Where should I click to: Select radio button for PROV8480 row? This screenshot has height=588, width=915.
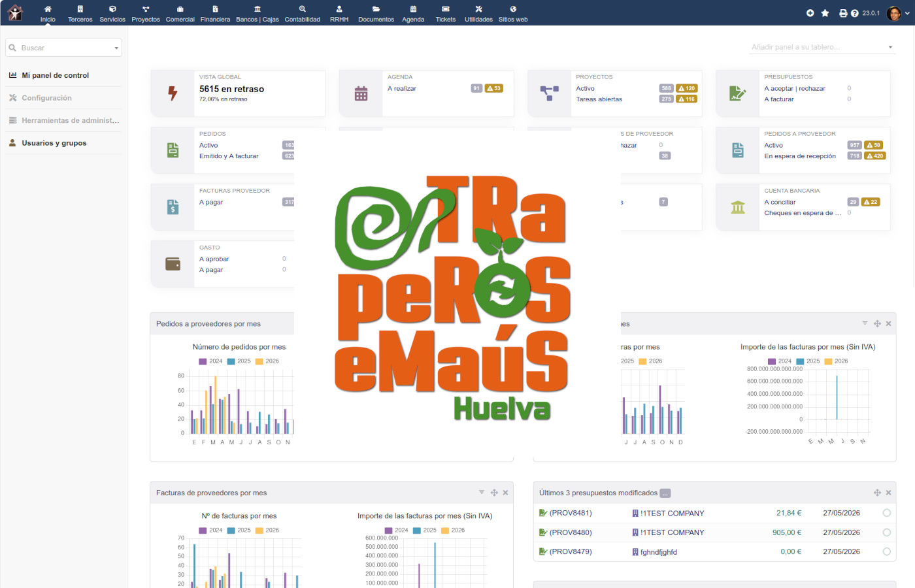coord(887,532)
